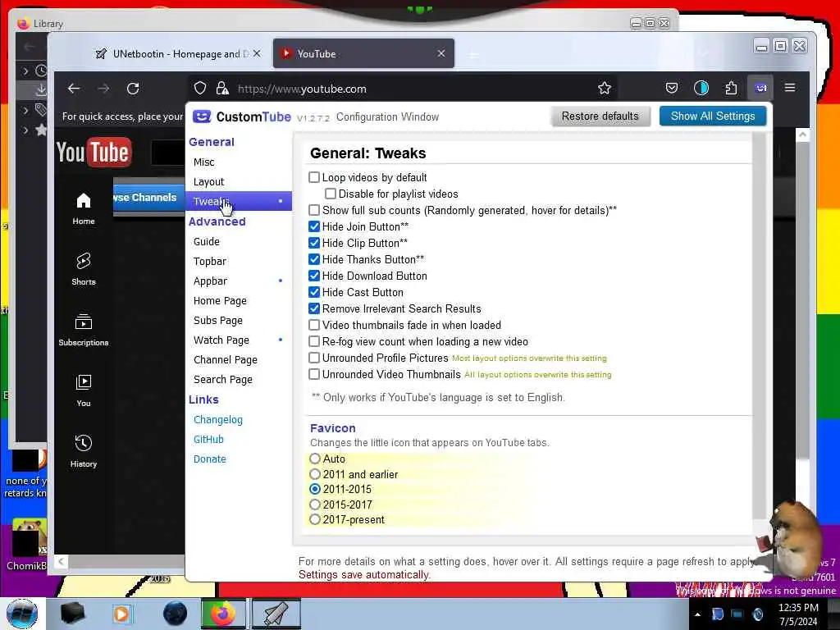Open History in YouTube sidebar
Viewport: 840px width, 630px height.
(84, 452)
